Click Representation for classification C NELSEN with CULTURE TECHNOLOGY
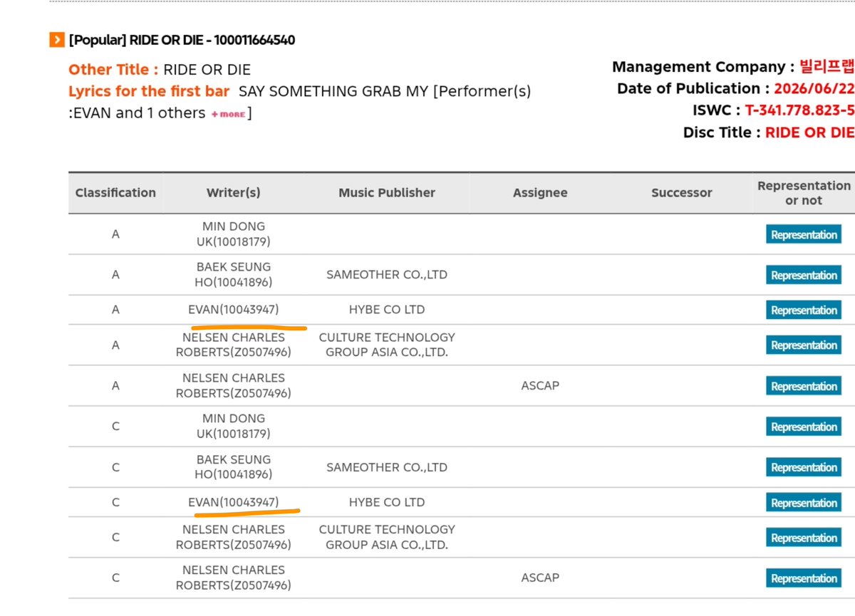The height and width of the screenshot is (616, 855). (x=804, y=538)
